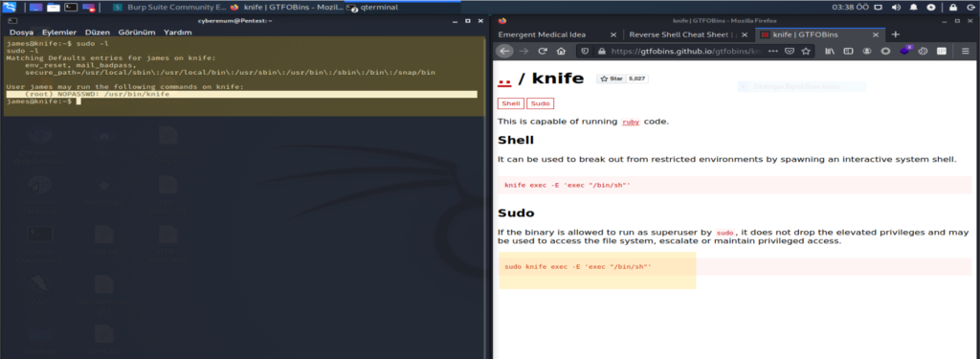The width and height of the screenshot is (980, 359).
Task: Click the secure_path line in terminal
Action: 230,73
